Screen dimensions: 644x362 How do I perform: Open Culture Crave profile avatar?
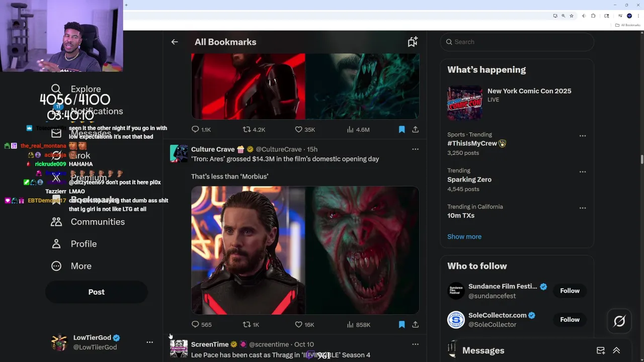179,153
